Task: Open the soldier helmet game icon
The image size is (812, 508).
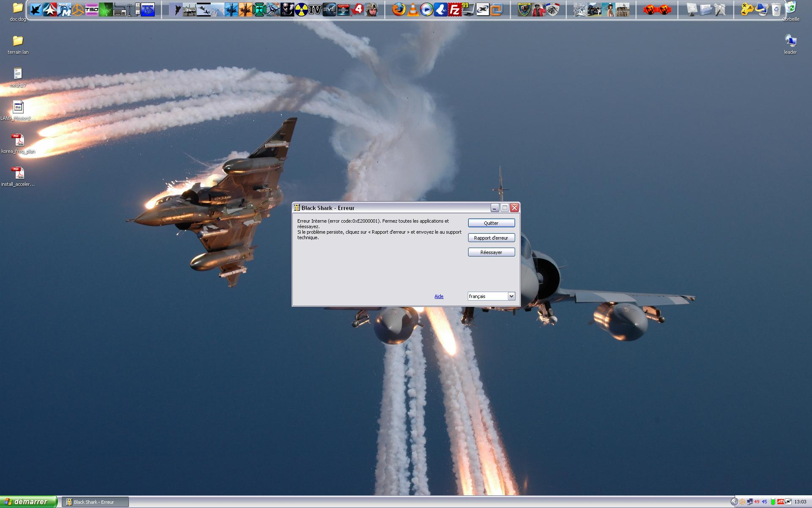Action: [371, 9]
